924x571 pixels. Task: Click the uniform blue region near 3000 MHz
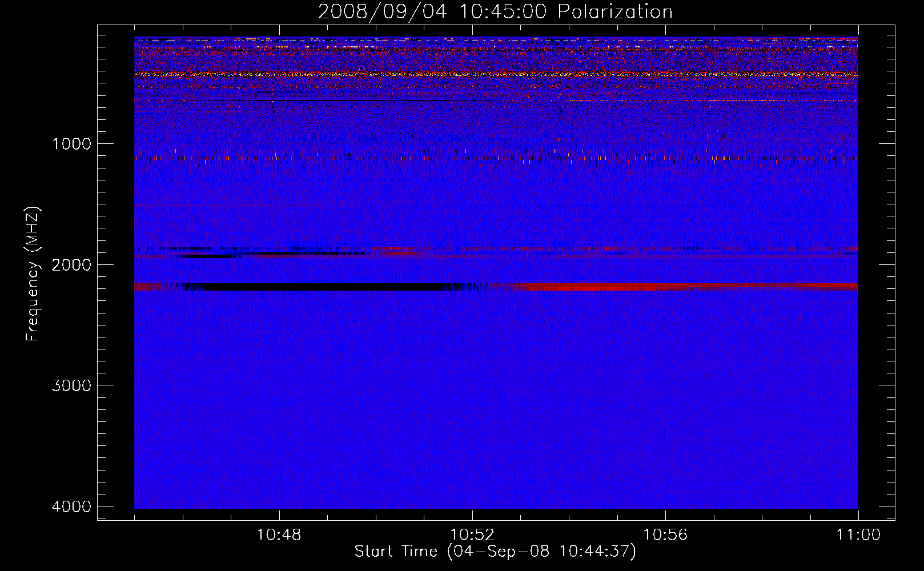click(496, 385)
